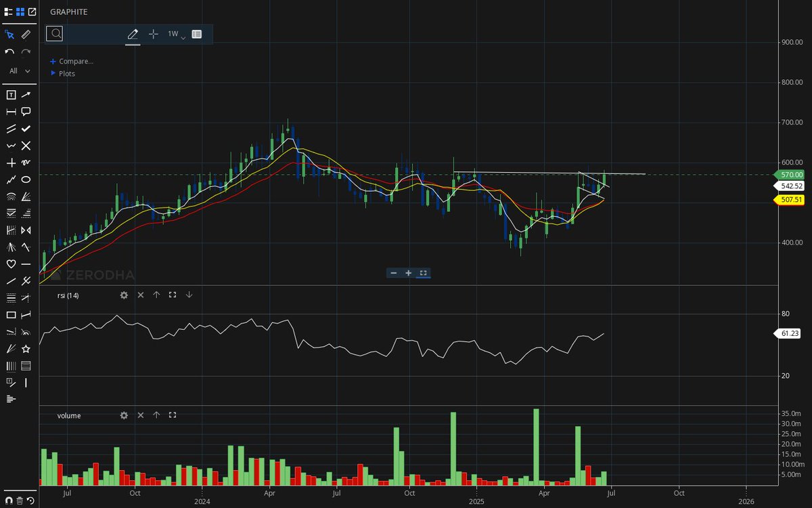
Task: Select the Fibonacci fan tool
Action: 26,196
